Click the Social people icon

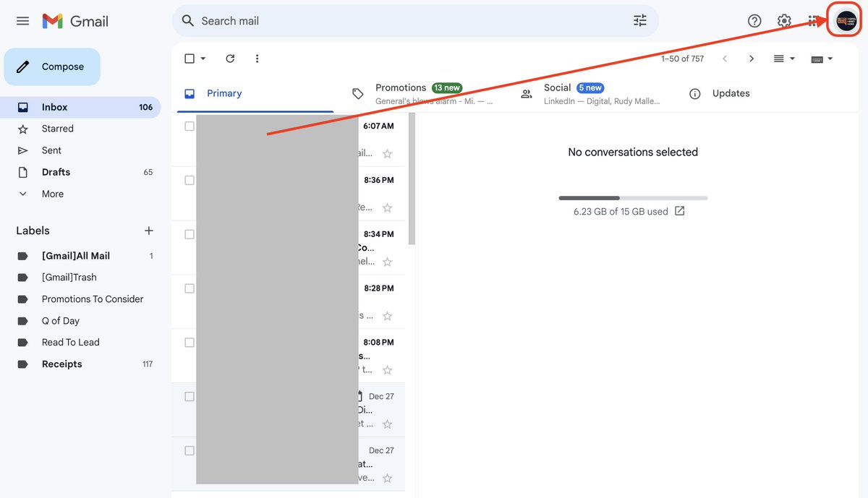527,94
